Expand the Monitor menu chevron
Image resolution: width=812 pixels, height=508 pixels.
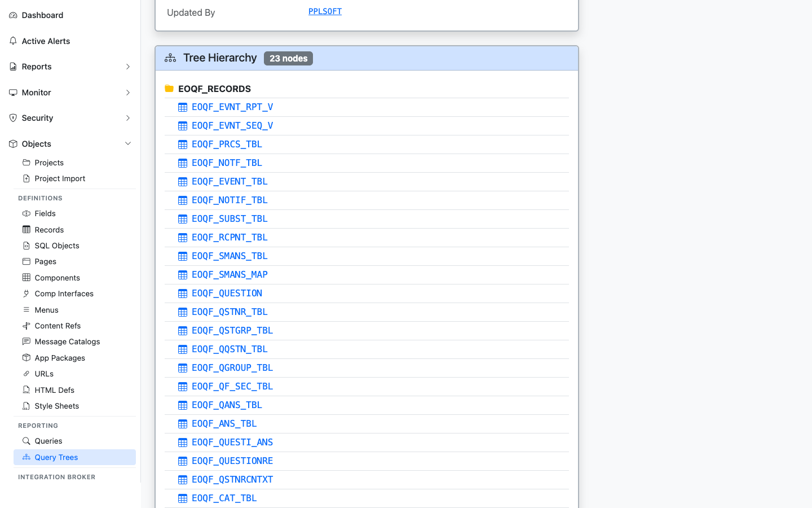(x=128, y=93)
